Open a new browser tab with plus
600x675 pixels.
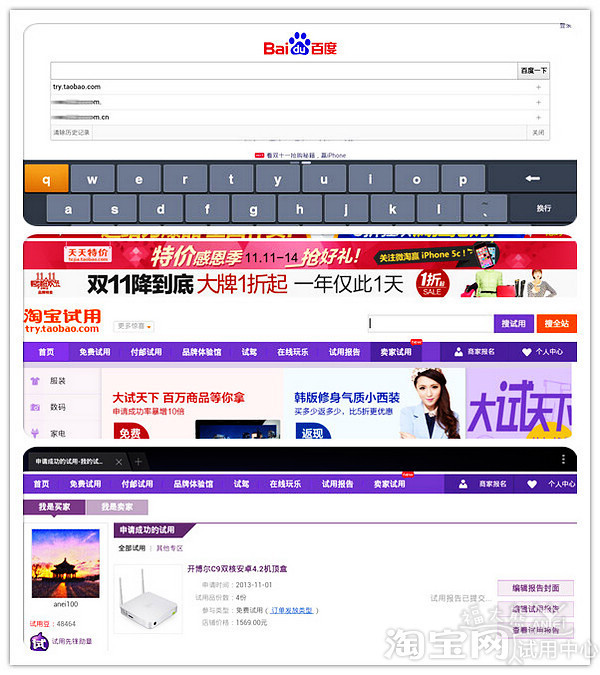[138, 461]
